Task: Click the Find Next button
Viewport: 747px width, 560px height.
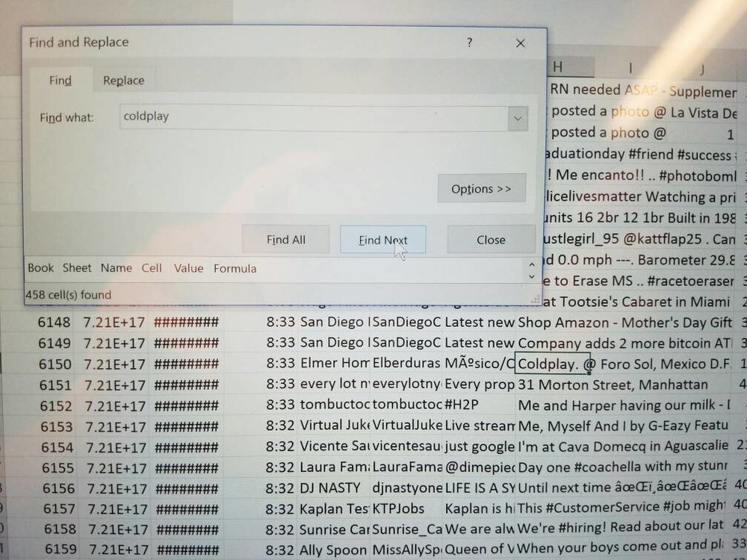Action: [x=383, y=240]
